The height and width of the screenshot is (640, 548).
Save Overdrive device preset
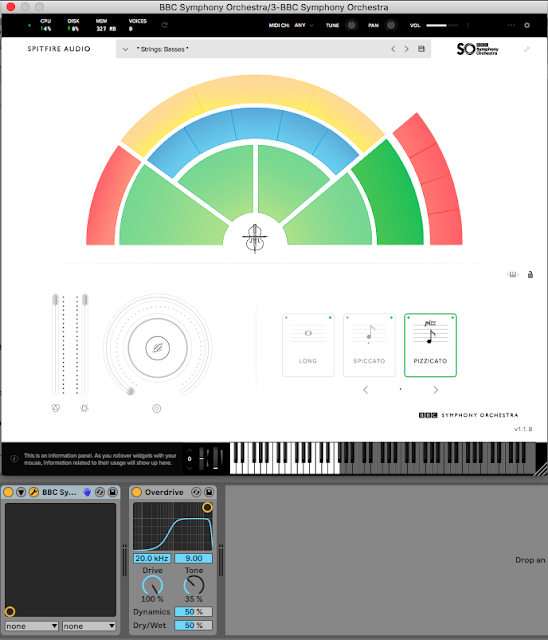tap(209, 492)
